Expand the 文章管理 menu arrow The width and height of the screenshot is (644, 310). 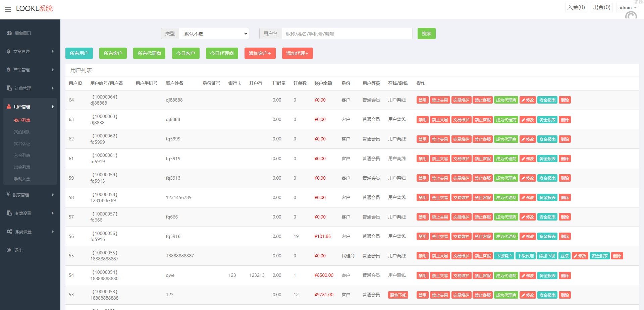[x=53, y=51]
